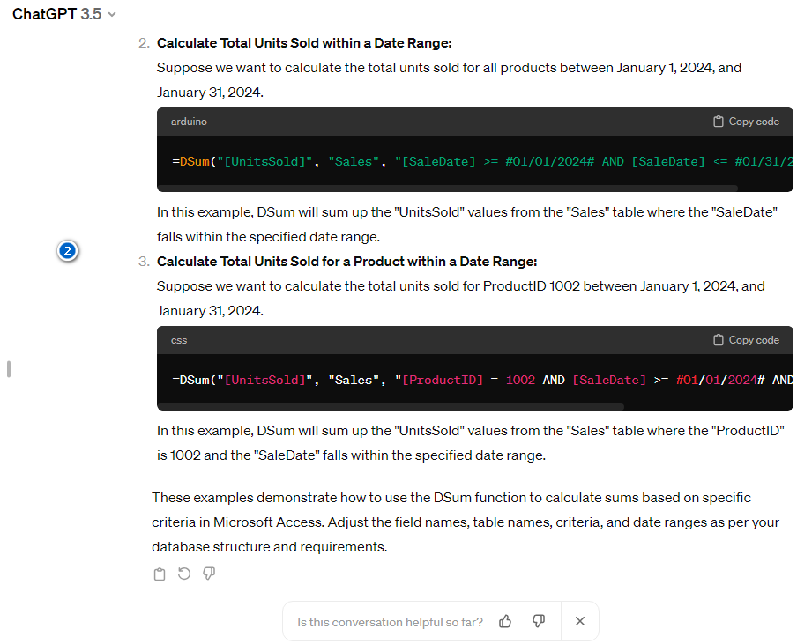Screen dimensions: 812x644
Task: Copy code from the css code block
Action: (746, 340)
